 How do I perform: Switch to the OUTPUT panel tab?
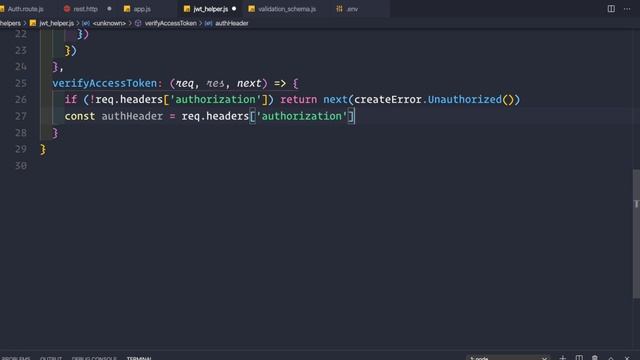click(x=51, y=358)
